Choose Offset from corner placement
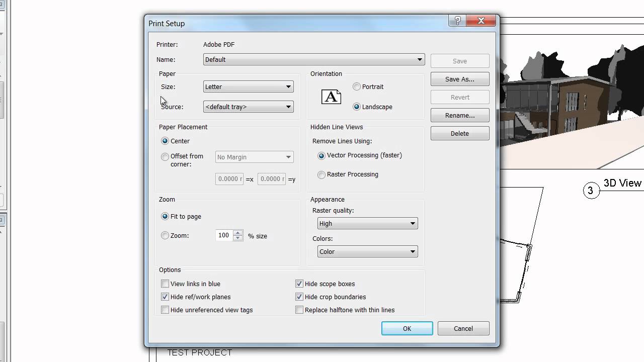 tap(182, 160)
